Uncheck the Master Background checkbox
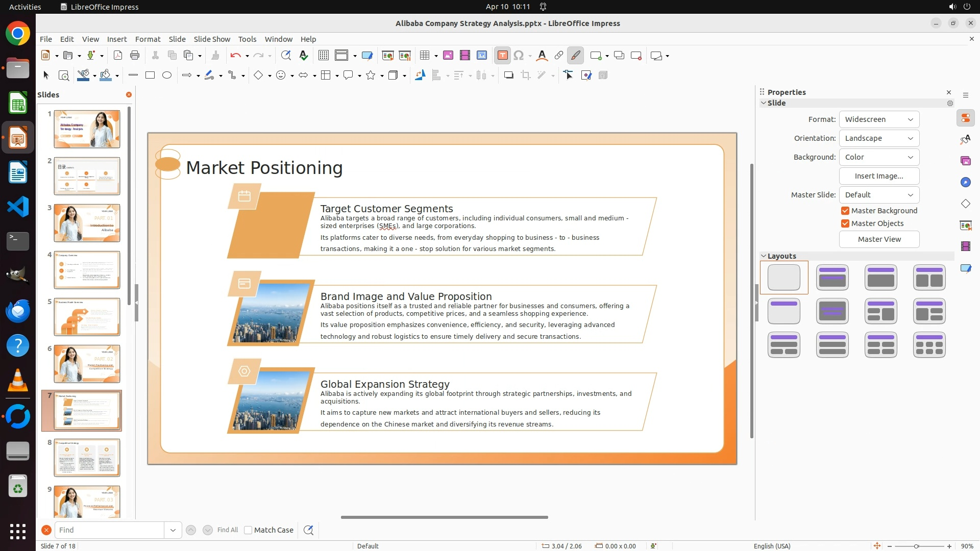980x551 pixels. click(x=845, y=211)
